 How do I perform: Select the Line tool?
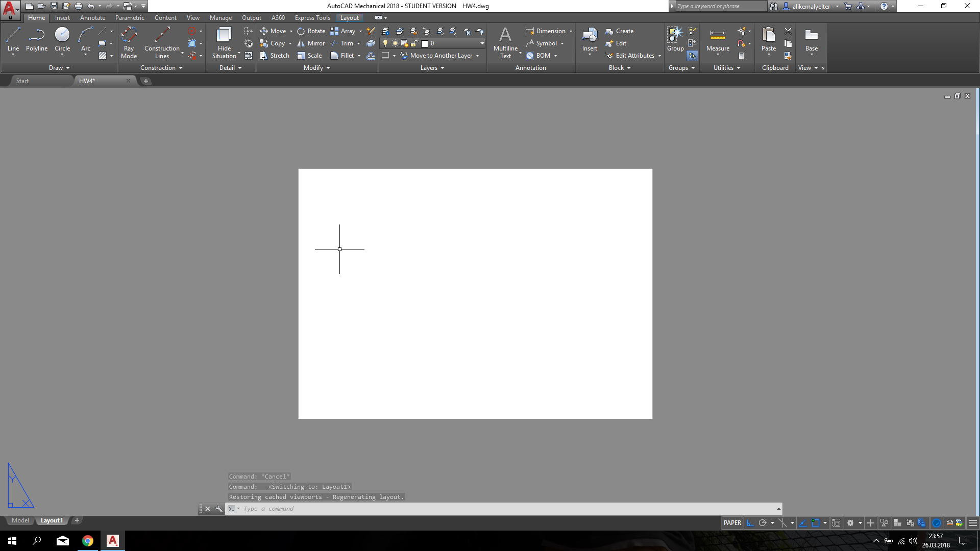pos(13,36)
